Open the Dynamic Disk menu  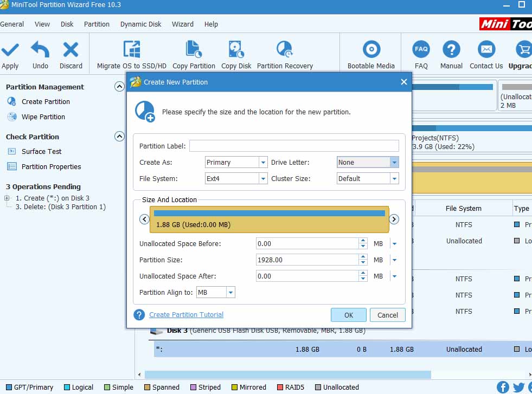click(141, 24)
